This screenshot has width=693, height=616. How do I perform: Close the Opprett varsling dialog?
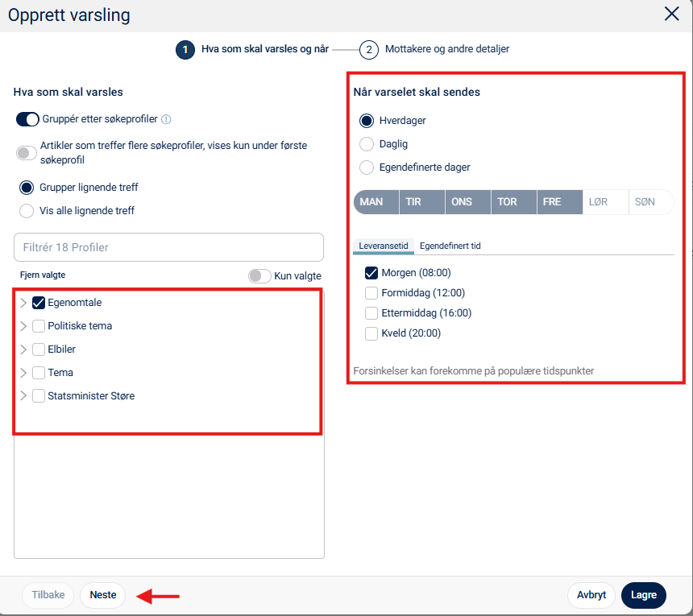(x=671, y=14)
